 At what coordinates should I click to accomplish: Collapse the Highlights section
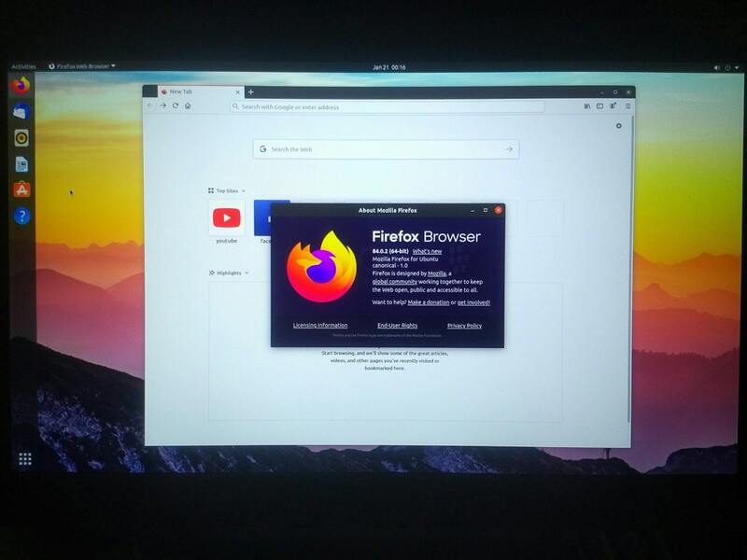[229, 273]
